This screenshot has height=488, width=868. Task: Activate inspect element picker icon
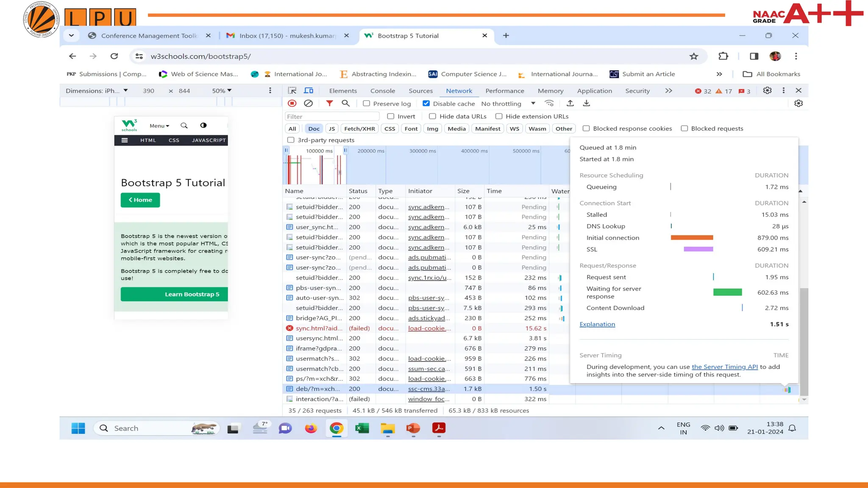click(x=292, y=91)
